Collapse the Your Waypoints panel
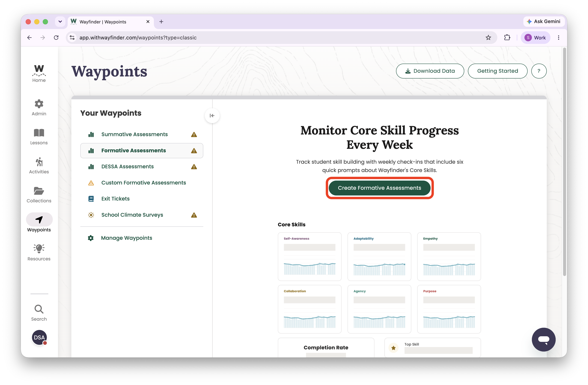The height and width of the screenshot is (385, 588). pos(212,115)
